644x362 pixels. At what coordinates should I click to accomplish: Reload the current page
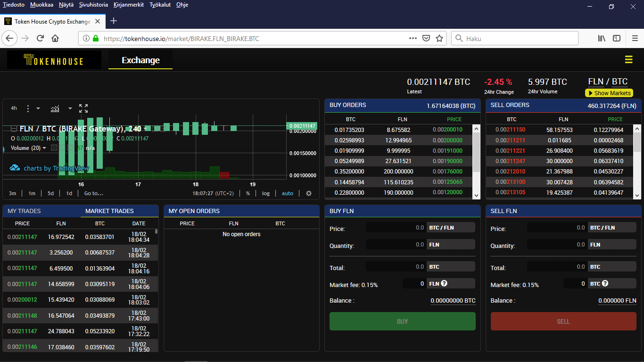40,38
